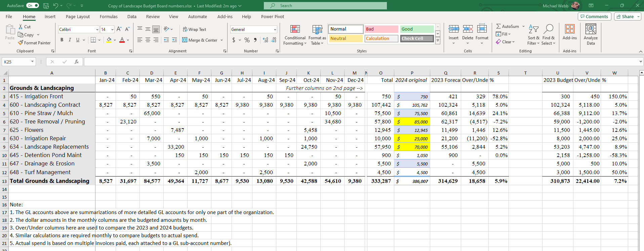Viewport: 644px width, 251px height.
Task: Toggle Bottom Align button
Action: (156, 30)
